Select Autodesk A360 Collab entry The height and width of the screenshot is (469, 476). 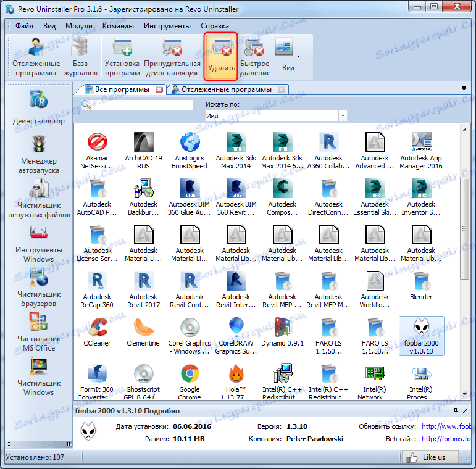click(x=328, y=151)
